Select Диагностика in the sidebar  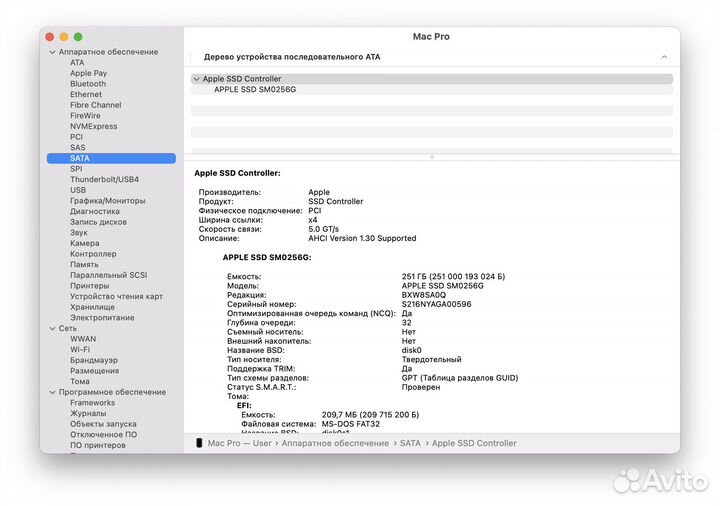click(95, 211)
